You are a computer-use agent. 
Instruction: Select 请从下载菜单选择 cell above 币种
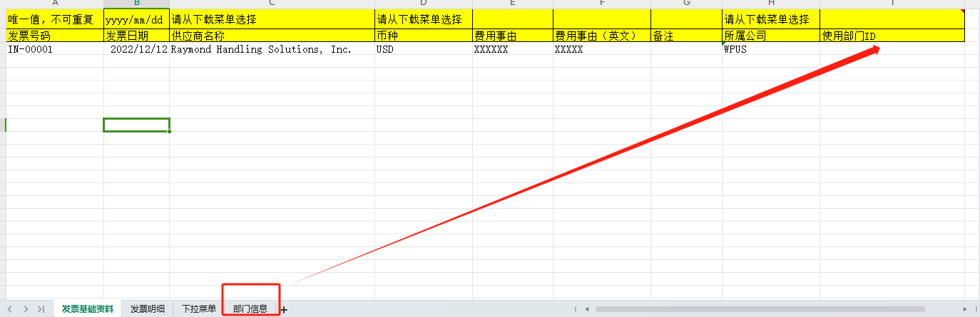click(424, 19)
